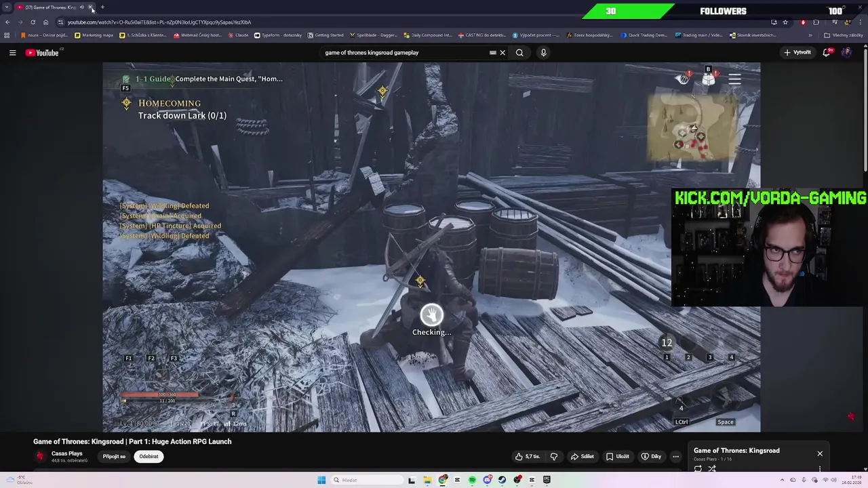868x488 pixels.
Task: Select the Game of Thrones YouTube tab
Action: (x=51, y=7)
